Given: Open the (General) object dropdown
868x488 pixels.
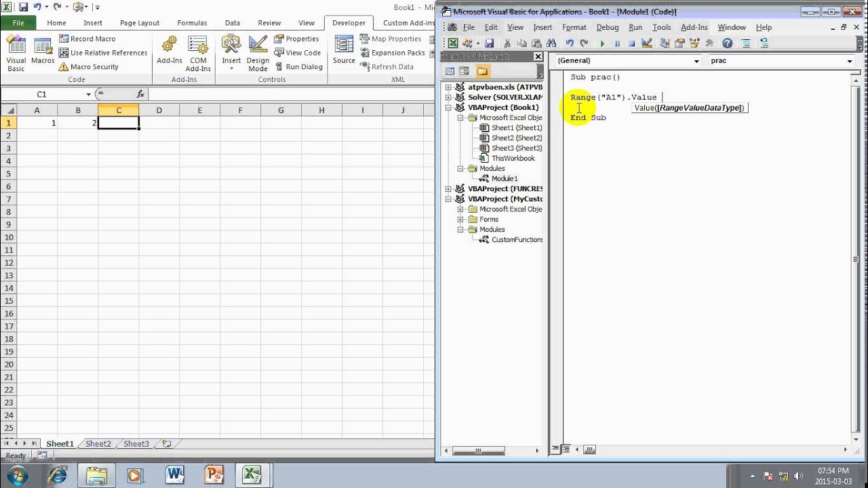Looking at the screenshot, I should click(696, 61).
